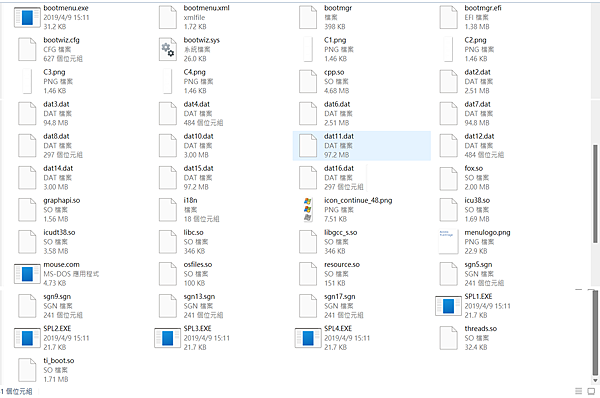Image resolution: width=600 pixels, height=398 pixels.
Task: Click the file icon of threads.so
Action: pos(448,338)
